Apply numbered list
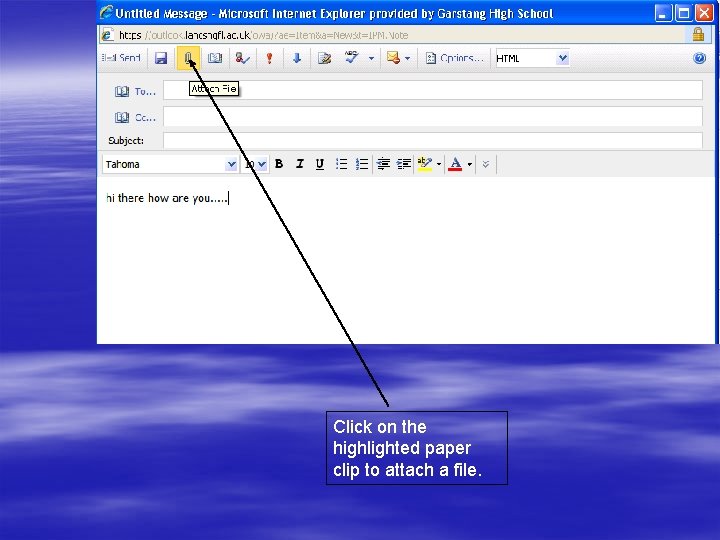The image size is (720, 540). (x=362, y=164)
